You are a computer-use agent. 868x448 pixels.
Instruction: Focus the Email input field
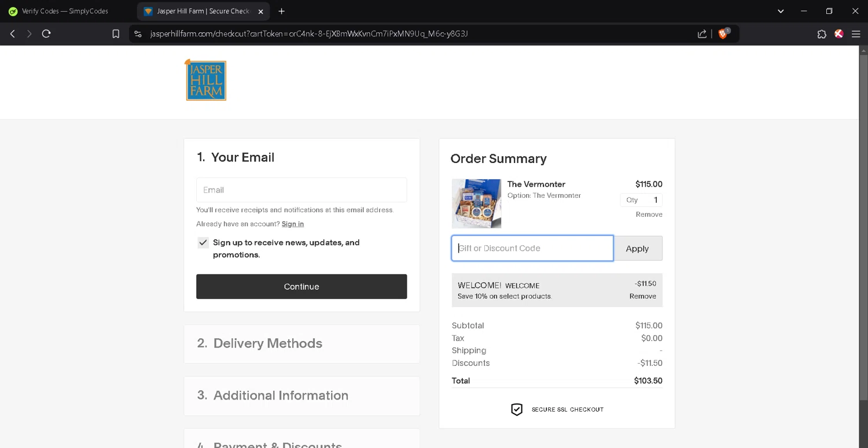[x=301, y=190]
